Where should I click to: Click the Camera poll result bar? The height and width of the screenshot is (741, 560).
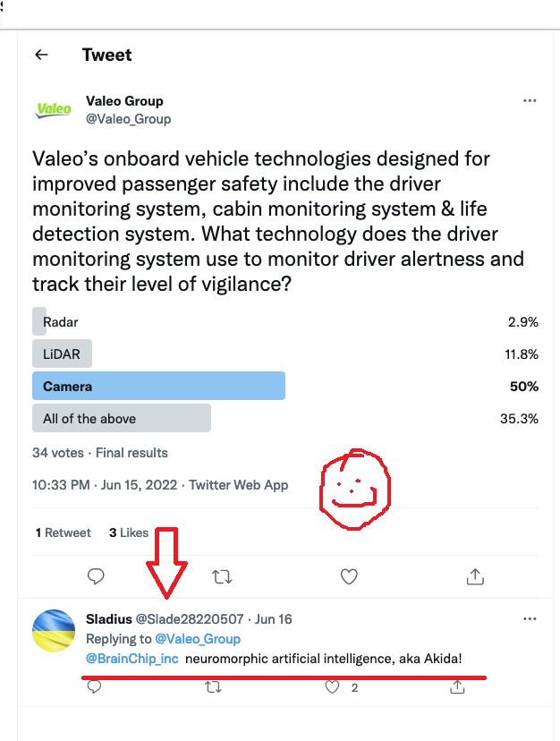(158, 388)
